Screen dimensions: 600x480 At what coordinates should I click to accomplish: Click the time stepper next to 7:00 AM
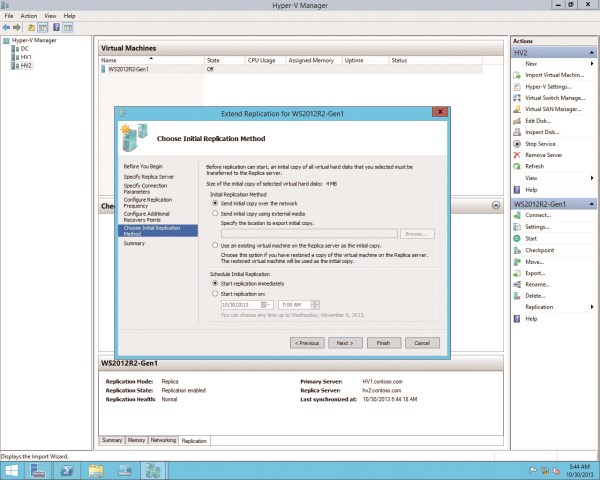[x=315, y=305]
